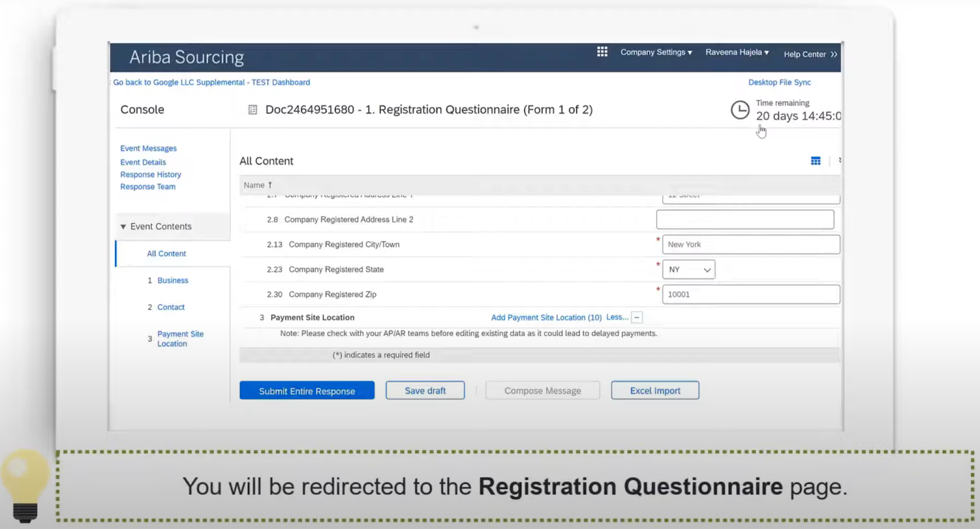Click the Console heading
Viewport: 980px width, 529px height.
click(142, 110)
